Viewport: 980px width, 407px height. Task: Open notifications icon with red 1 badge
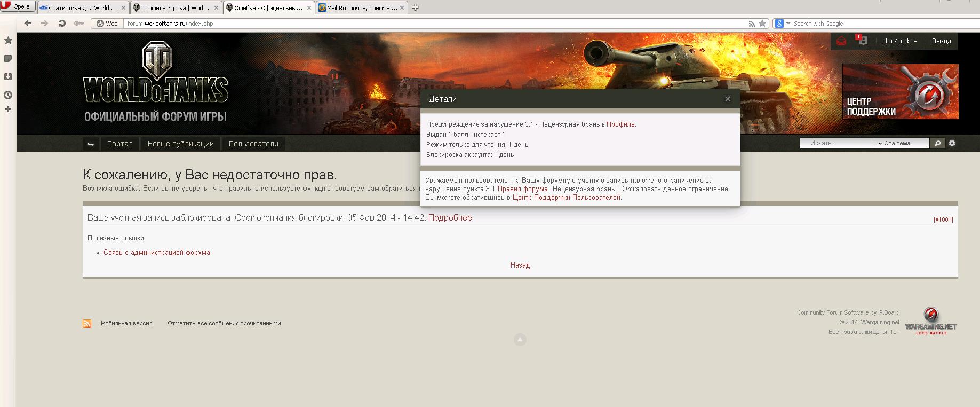[x=862, y=41]
